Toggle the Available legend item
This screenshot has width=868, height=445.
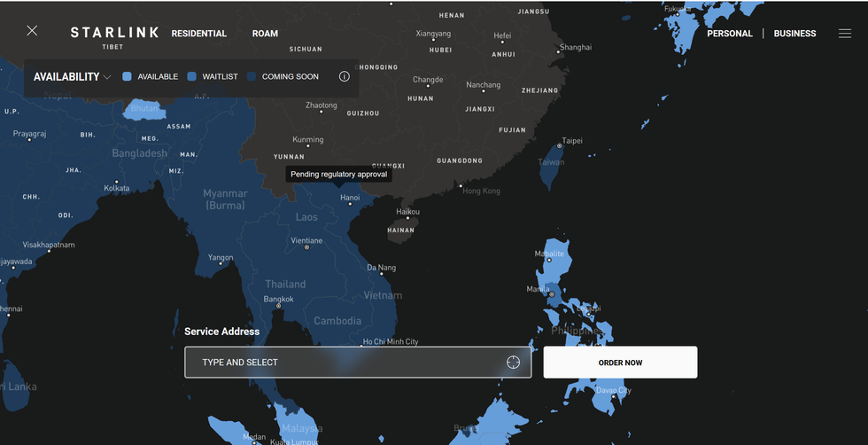coord(151,77)
